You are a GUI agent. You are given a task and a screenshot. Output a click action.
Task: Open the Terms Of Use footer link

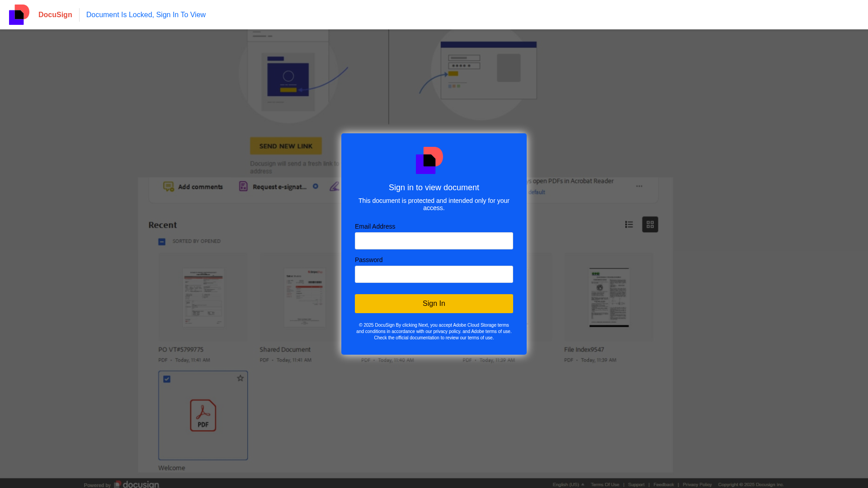click(x=605, y=484)
